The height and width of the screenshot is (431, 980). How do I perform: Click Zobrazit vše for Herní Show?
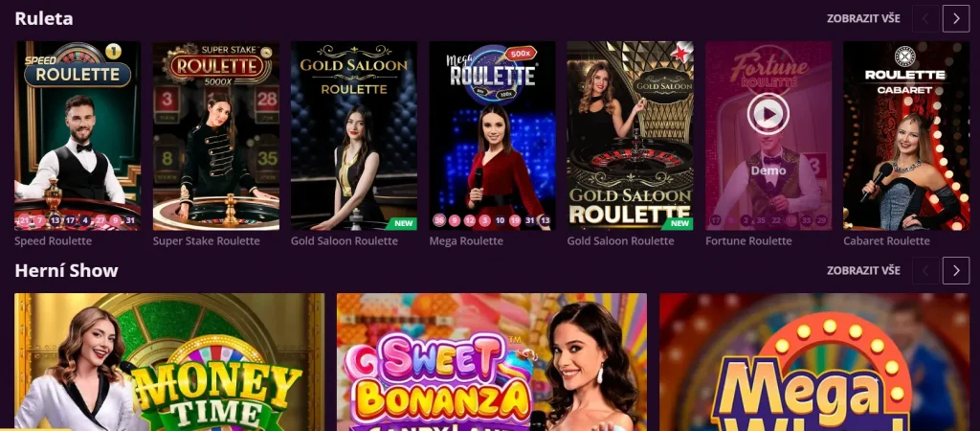[863, 270]
